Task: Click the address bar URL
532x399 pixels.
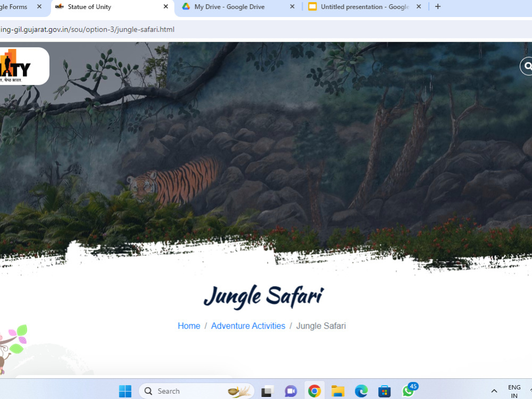Action: (x=87, y=29)
